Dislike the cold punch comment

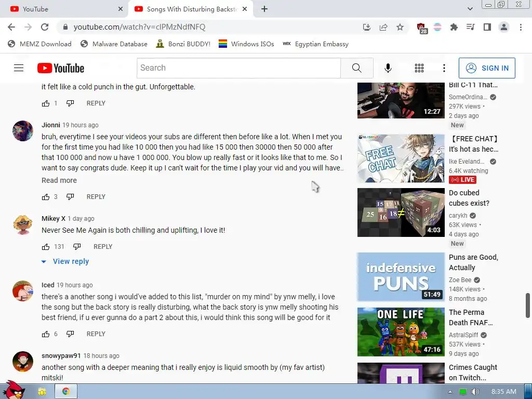tap(70, 103)
